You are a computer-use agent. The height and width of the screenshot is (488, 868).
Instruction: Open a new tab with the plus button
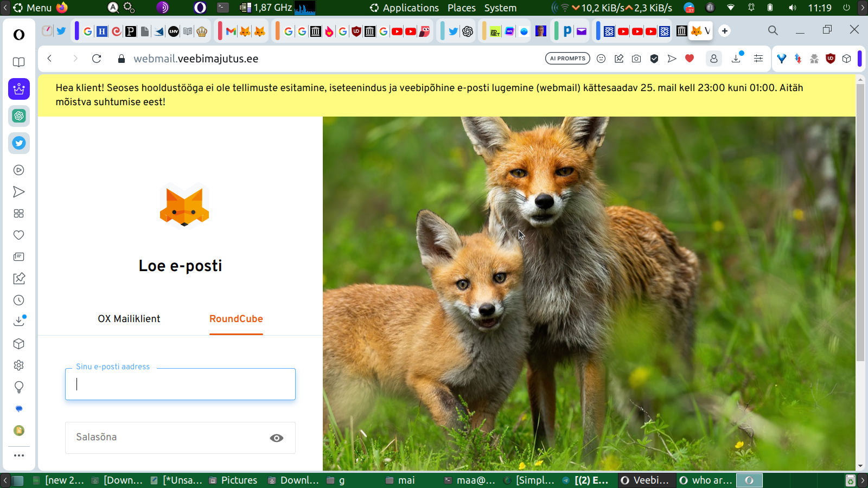coord(725,31)
